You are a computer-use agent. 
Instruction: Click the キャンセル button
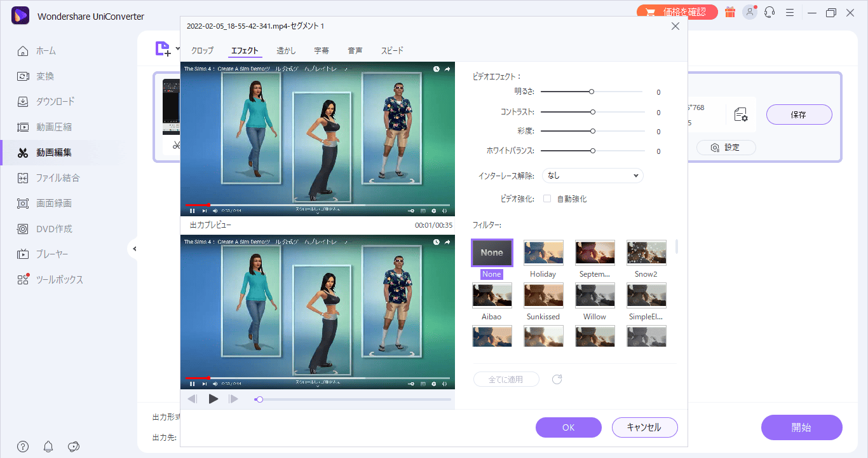(644, 427)
